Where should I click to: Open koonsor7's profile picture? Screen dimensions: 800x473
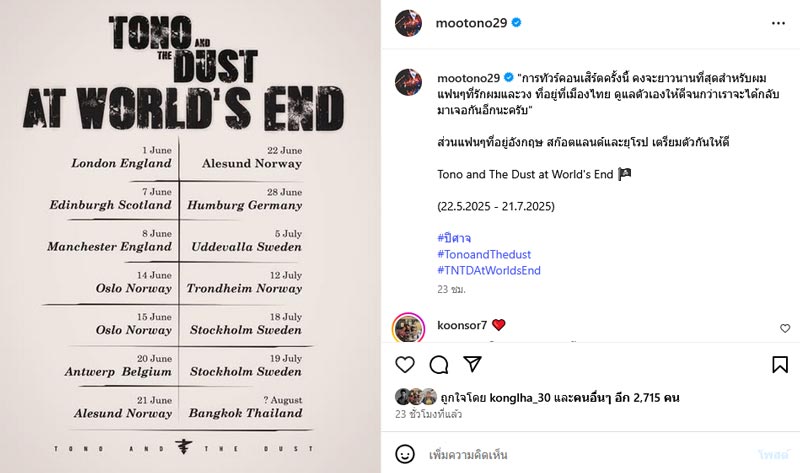click(407, 327)
